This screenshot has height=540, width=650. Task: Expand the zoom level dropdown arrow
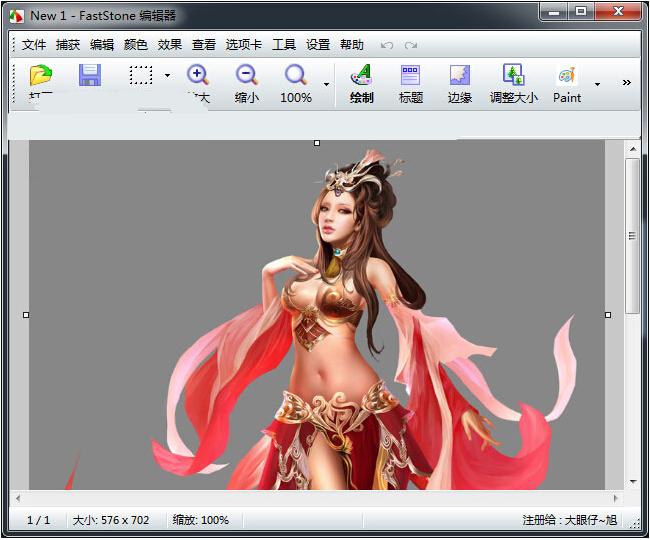click(326, 84)
